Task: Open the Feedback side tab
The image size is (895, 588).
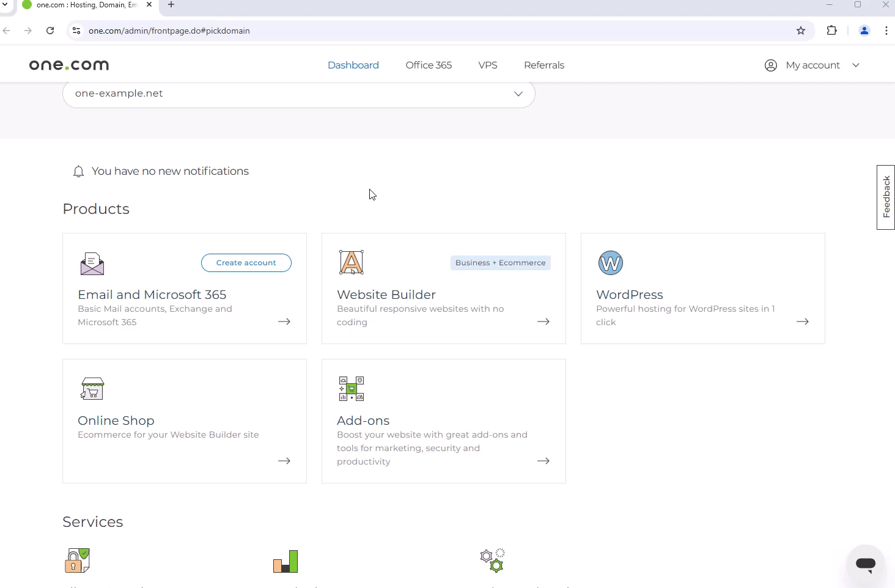Action: click(x=886, y=197)
